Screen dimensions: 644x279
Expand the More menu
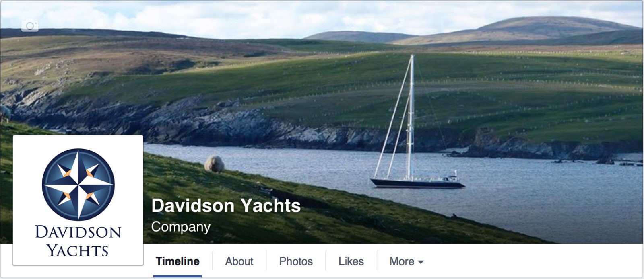pyautogui.click(x=407, y=261)
